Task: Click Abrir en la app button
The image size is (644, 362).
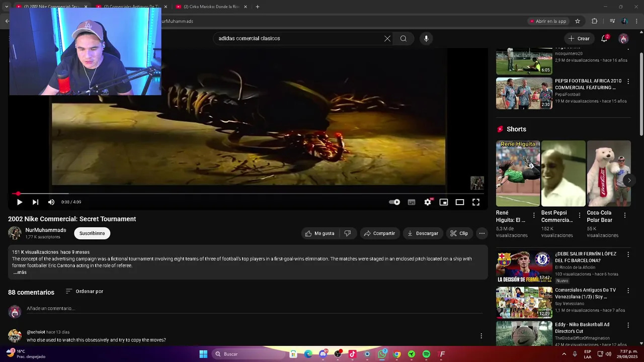Action: 547,21
